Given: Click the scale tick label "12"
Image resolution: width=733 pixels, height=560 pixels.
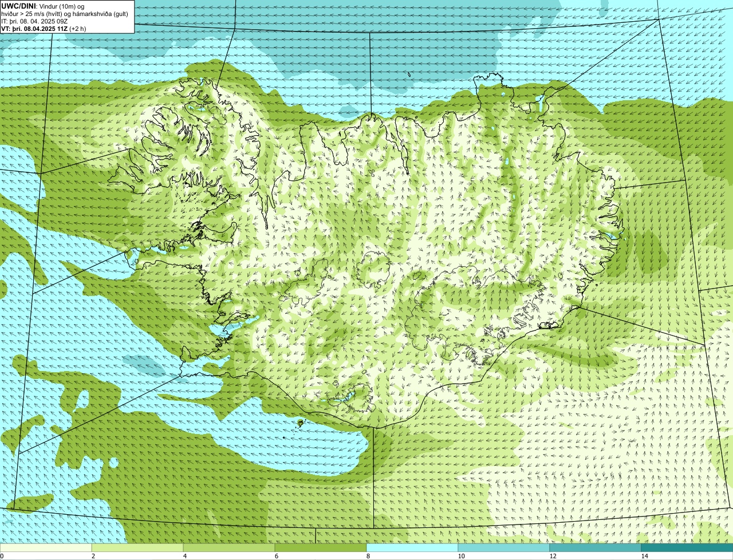Looking at the screenshot, I should (x=553, y=556).
